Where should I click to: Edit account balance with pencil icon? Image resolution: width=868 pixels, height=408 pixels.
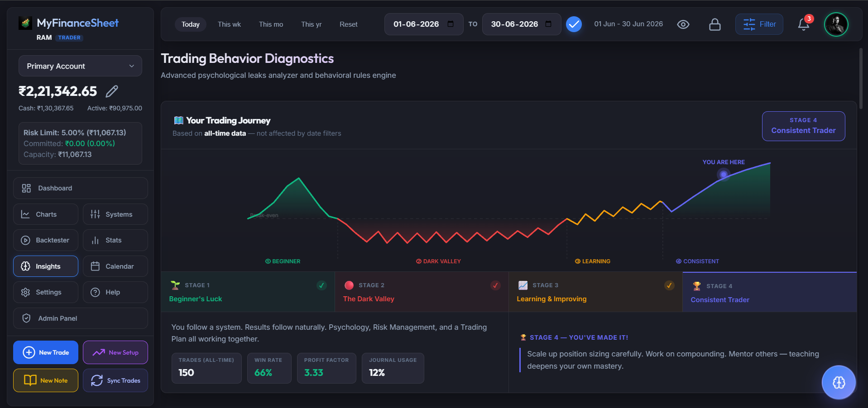112,91
